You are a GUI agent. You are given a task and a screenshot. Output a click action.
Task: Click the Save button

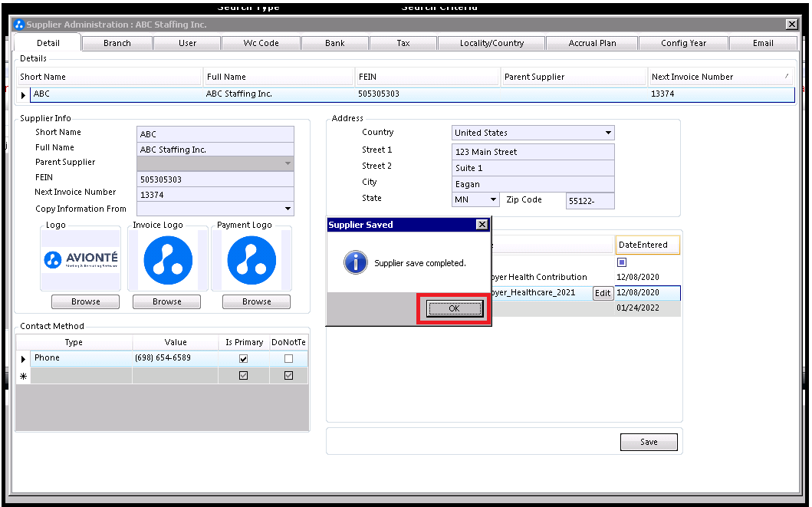tap(649, 442)
